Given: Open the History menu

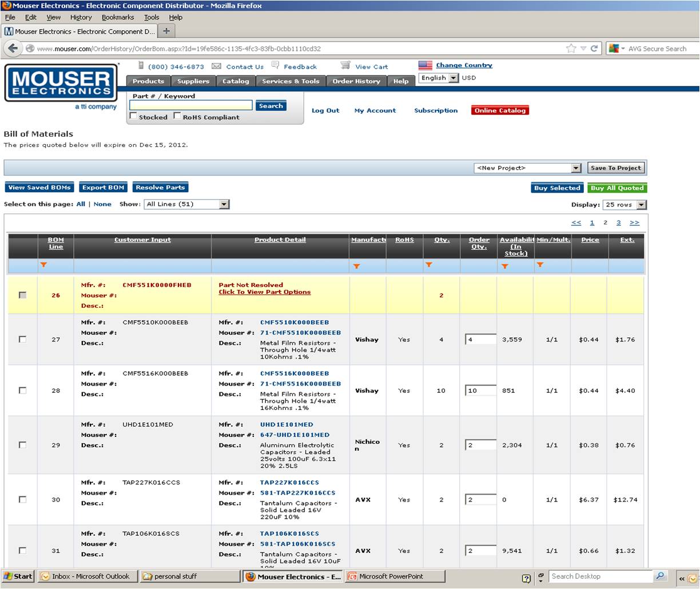Looking at the screenshot, I should click(81, 17).
